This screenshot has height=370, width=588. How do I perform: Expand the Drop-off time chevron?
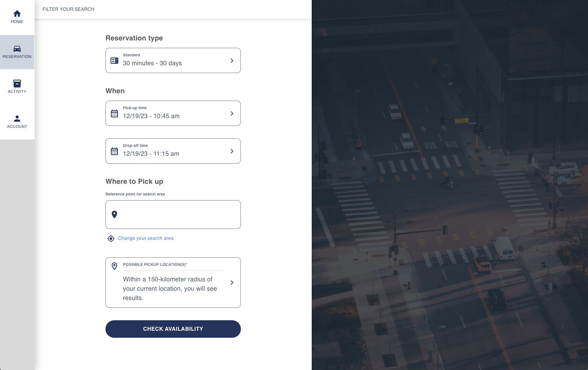point(232,151)
